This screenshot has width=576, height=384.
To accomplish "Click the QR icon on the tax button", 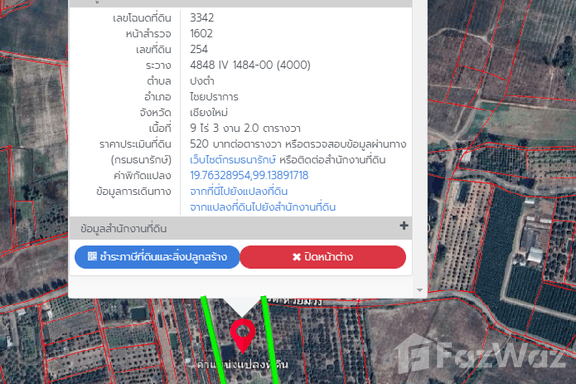I will coord(92,256).
